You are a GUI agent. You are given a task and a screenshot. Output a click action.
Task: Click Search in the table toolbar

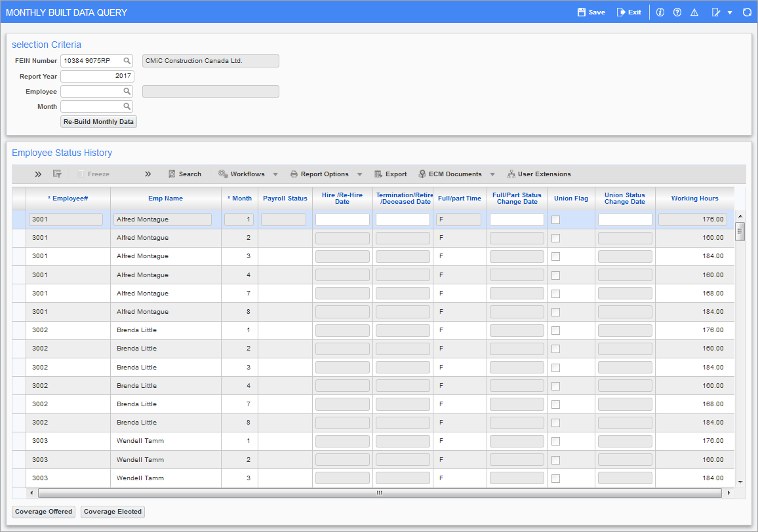click(185, 174)
